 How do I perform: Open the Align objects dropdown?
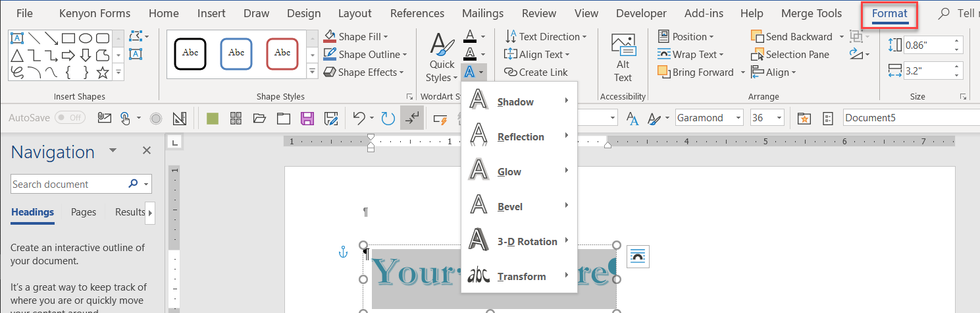pyautogui.click(x=774, y=72)
